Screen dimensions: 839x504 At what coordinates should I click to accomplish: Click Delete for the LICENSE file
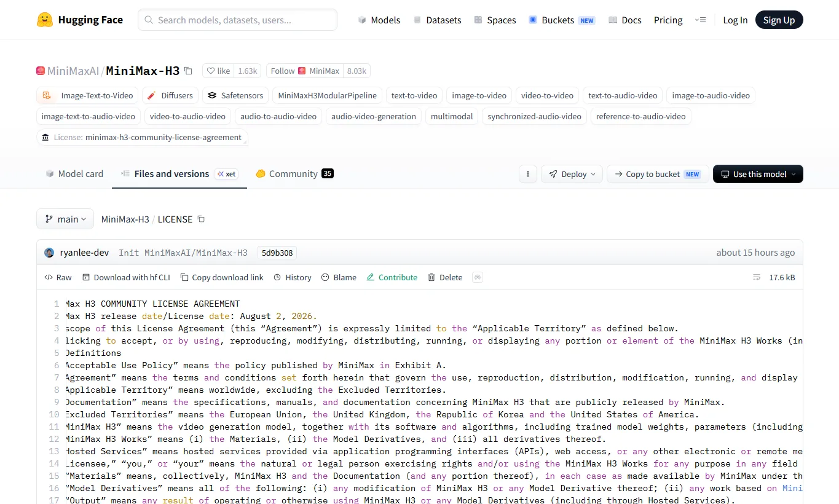pyautogui.click(x=445, y=277)
